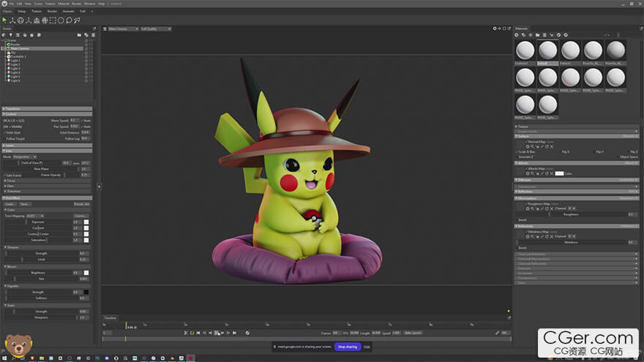Collapse the Vignette section
The height and width of the screenshot is (362, 644).
[x=46, y=286]
